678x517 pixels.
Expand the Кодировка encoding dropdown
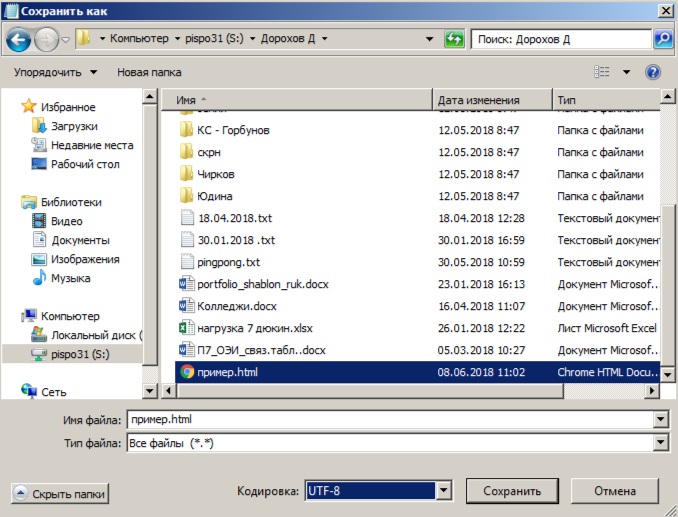(x=444, y=491)
